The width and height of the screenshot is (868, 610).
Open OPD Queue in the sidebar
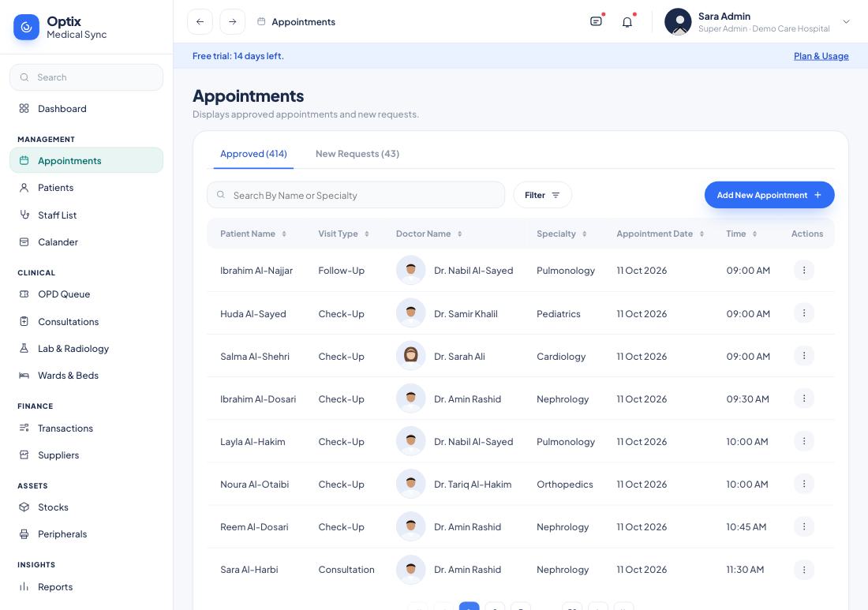86,294
